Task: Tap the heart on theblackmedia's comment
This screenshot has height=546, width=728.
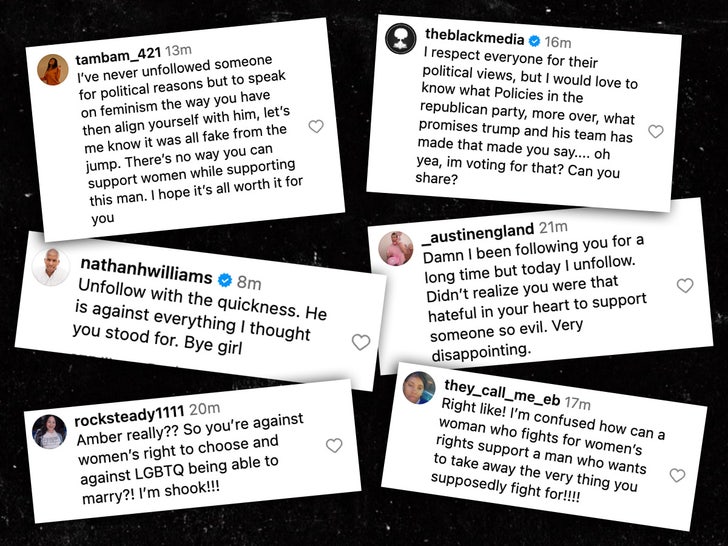Action: click(x=656, y=131)
